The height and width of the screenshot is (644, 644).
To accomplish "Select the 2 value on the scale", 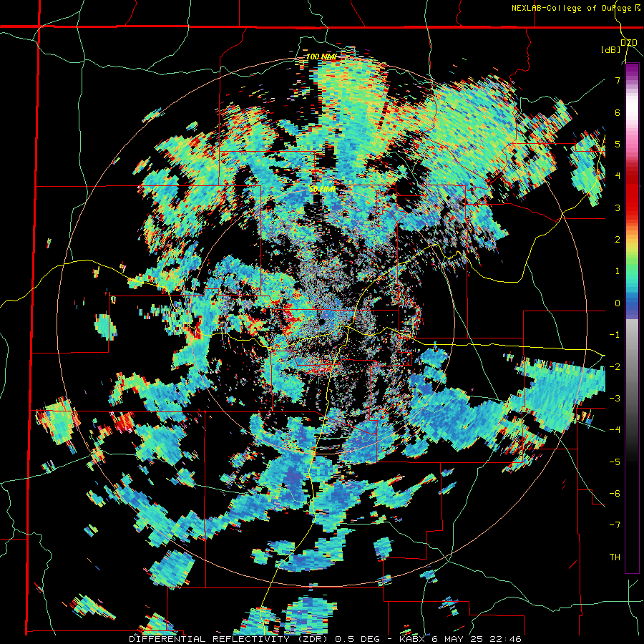I will tap(618, 240).
